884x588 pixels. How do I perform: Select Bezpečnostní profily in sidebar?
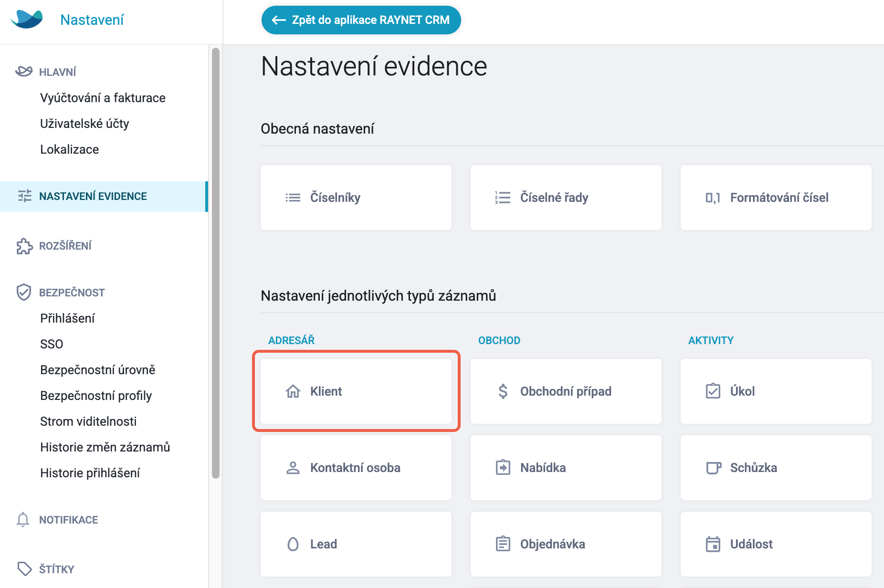96,396
